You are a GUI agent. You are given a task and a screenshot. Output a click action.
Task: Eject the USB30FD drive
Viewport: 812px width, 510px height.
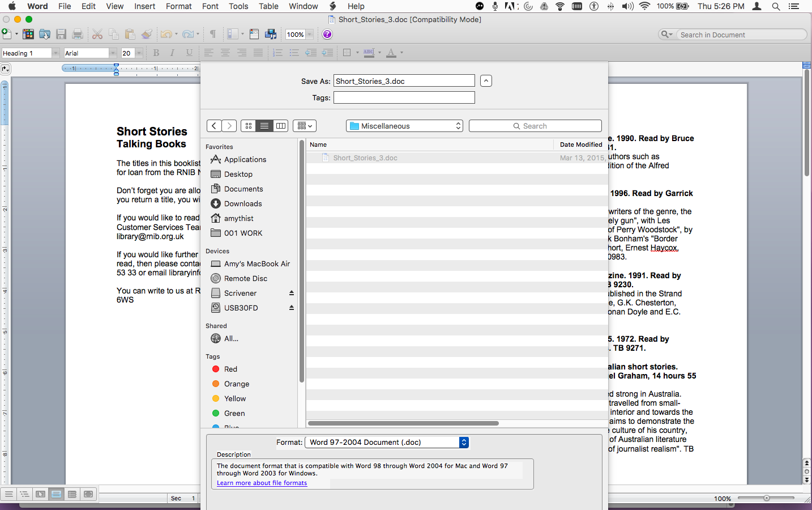click(x=292, y=308)
